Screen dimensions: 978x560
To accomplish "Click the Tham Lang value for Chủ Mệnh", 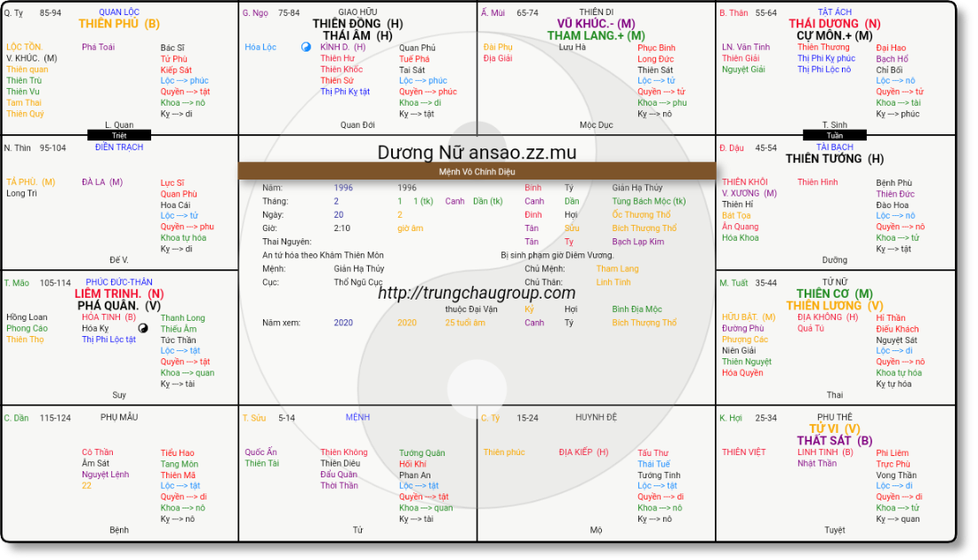I will [x=617, y=268].
